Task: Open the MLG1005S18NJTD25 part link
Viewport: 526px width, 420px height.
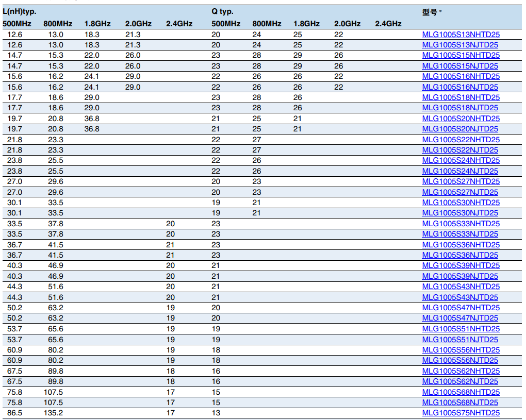Action: [x=460, y=108]
